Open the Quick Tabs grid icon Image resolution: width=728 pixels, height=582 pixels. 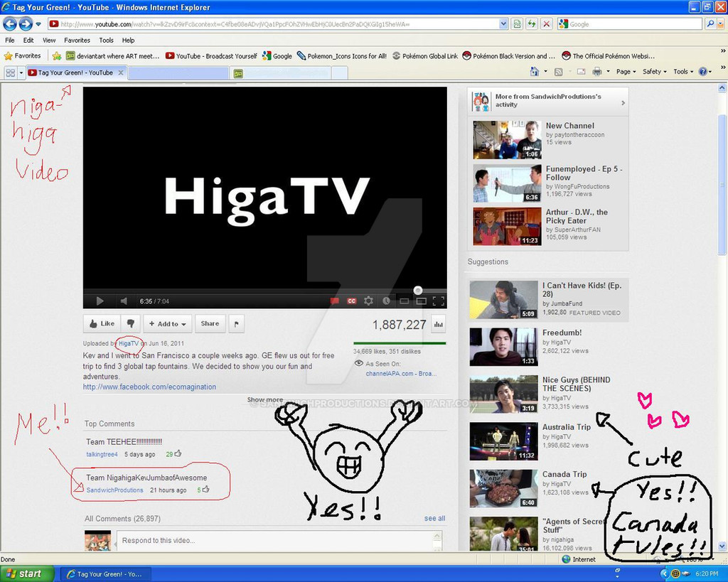point(10,73)
